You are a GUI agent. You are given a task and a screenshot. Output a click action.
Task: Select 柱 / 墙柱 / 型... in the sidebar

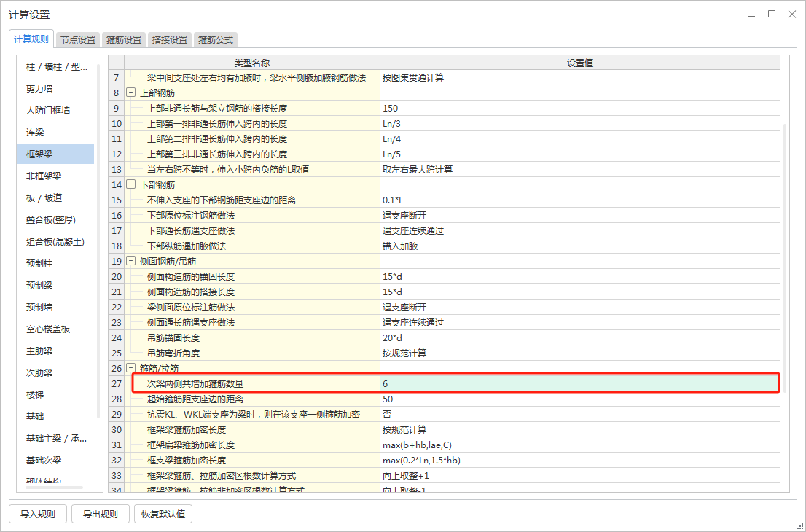[x=56, y=67]
